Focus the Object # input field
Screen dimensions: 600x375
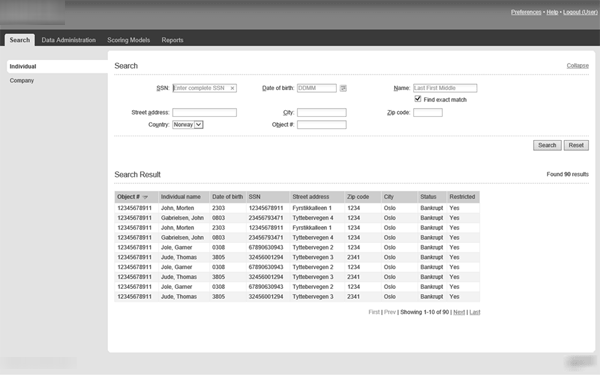coord(322,125)
